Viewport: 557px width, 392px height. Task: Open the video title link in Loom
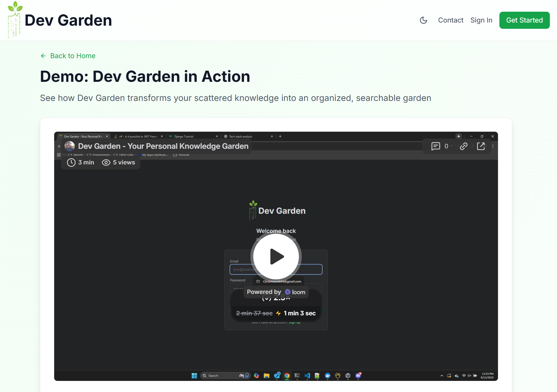tap(163, 146)
